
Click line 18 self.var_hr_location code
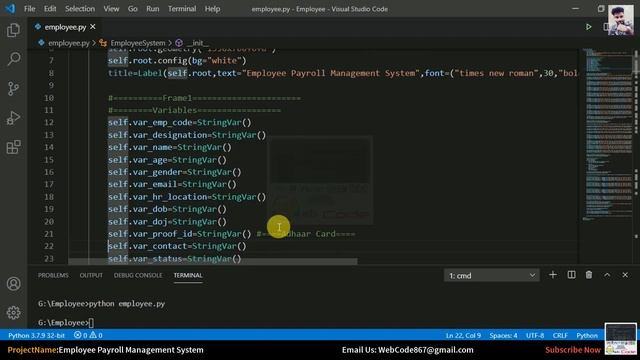pos(187,197)
